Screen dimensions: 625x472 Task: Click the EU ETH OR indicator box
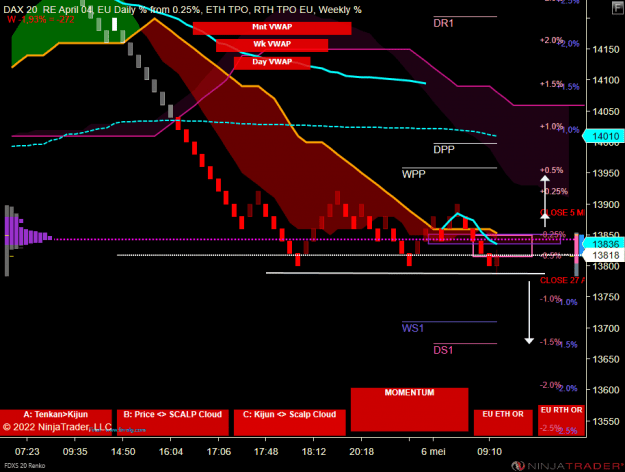pyautogui.click(x=503, y=423)
